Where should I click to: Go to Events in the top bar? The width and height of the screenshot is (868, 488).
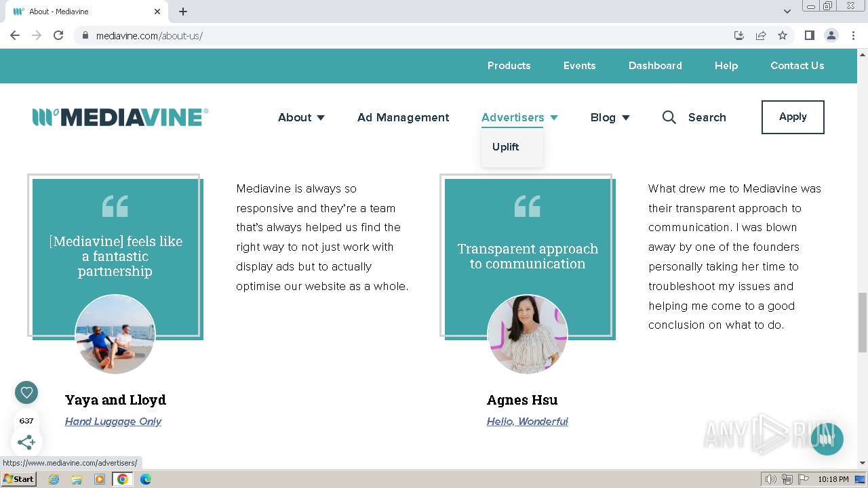point(579,66)
